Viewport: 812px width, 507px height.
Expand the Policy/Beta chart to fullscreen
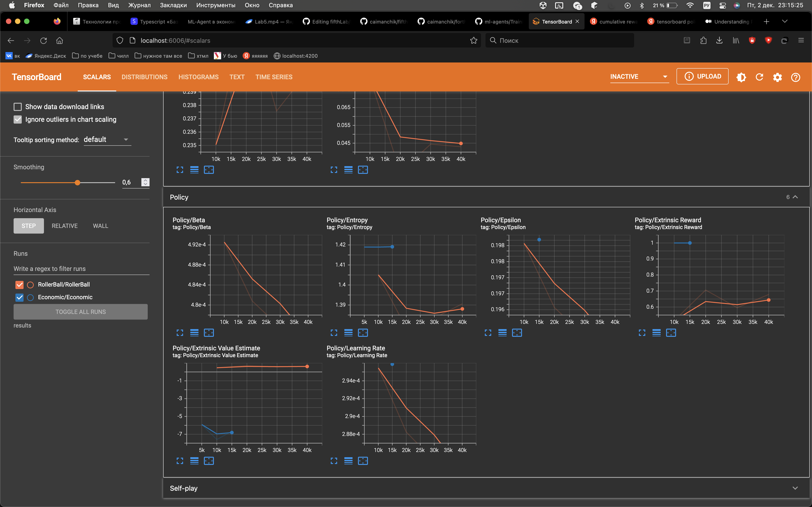[x=180, y=333]
